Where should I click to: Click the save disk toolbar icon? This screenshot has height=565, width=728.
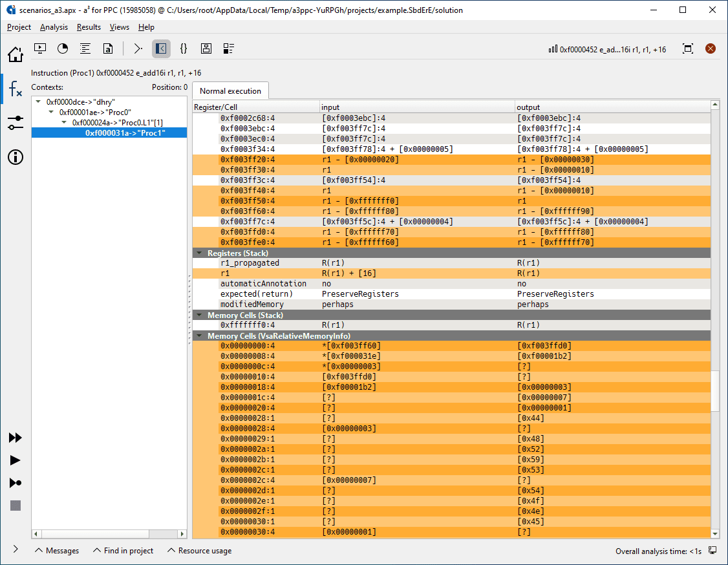click(x=206, y=48)
